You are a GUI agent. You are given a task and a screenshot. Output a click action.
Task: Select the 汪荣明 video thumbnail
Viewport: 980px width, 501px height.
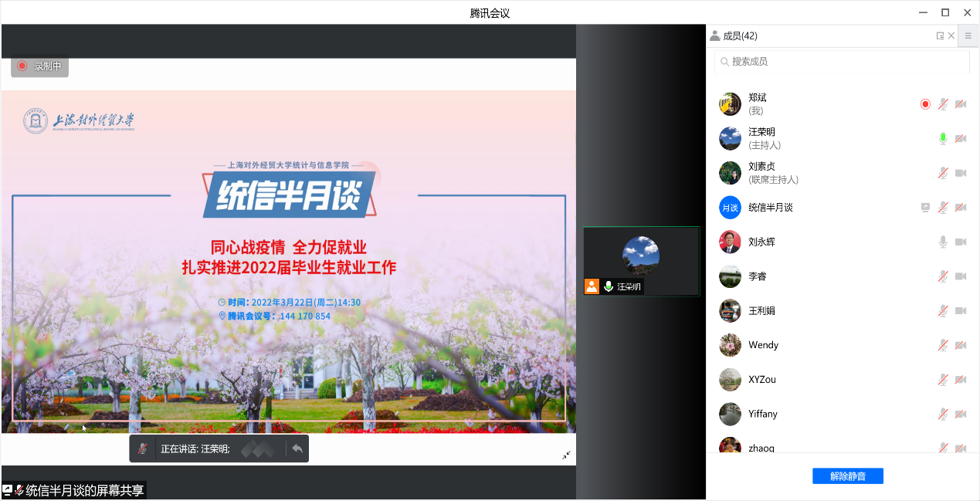coord(641,261)
